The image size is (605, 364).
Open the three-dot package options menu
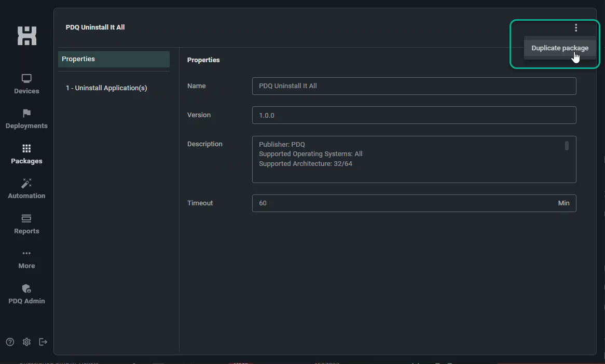pyautogui.click(x=576, y=27)
